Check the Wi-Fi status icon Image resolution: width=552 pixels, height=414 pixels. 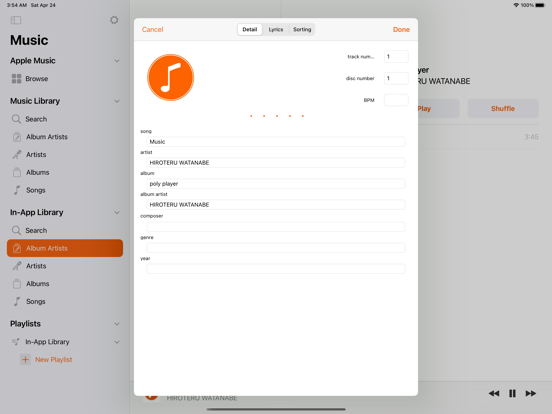tap(516, 5)
